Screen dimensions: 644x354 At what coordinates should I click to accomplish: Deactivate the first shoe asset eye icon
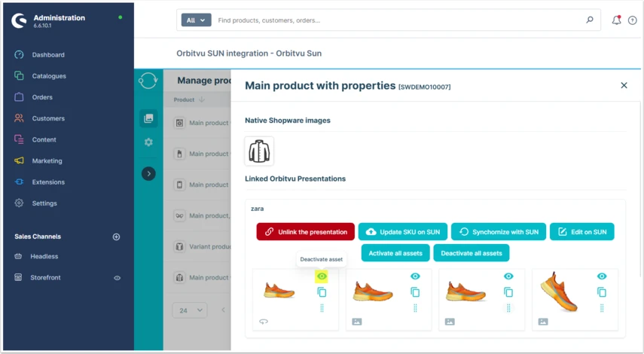tap(322, 276)
